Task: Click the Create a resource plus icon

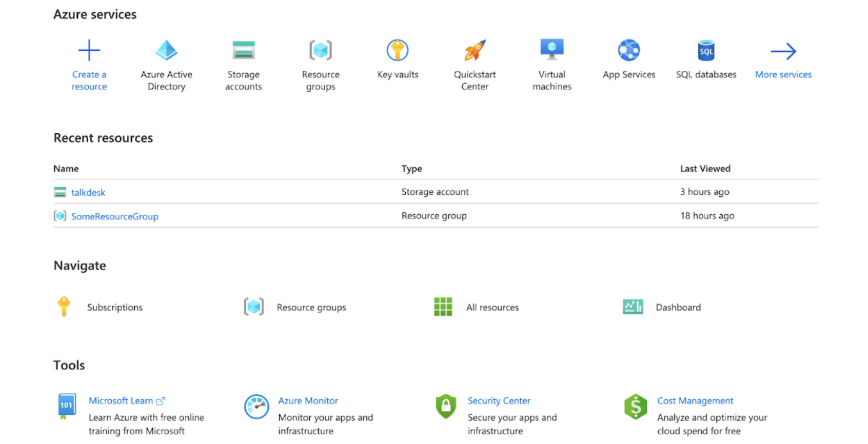Action: tap(89, 50)
